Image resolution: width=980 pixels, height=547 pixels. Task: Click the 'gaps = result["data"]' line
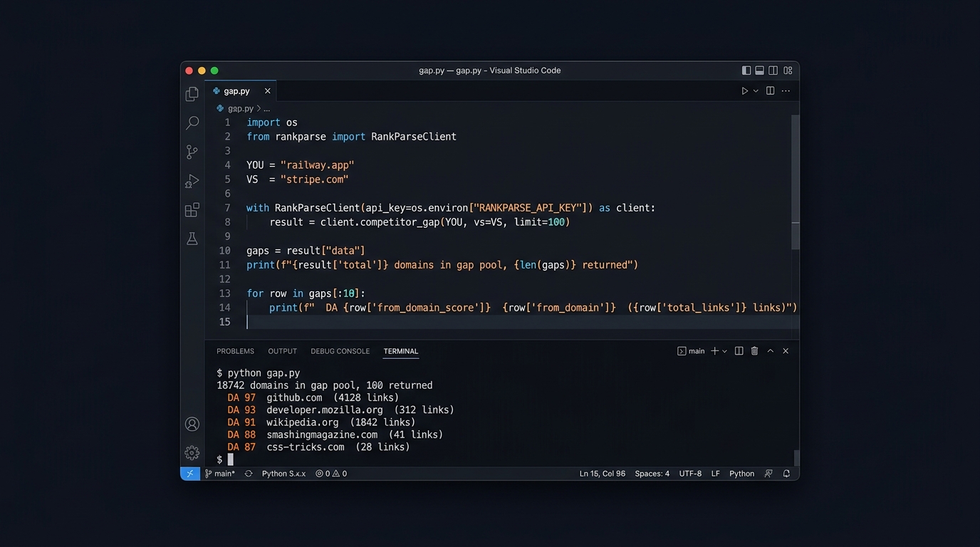click(306, 251)
